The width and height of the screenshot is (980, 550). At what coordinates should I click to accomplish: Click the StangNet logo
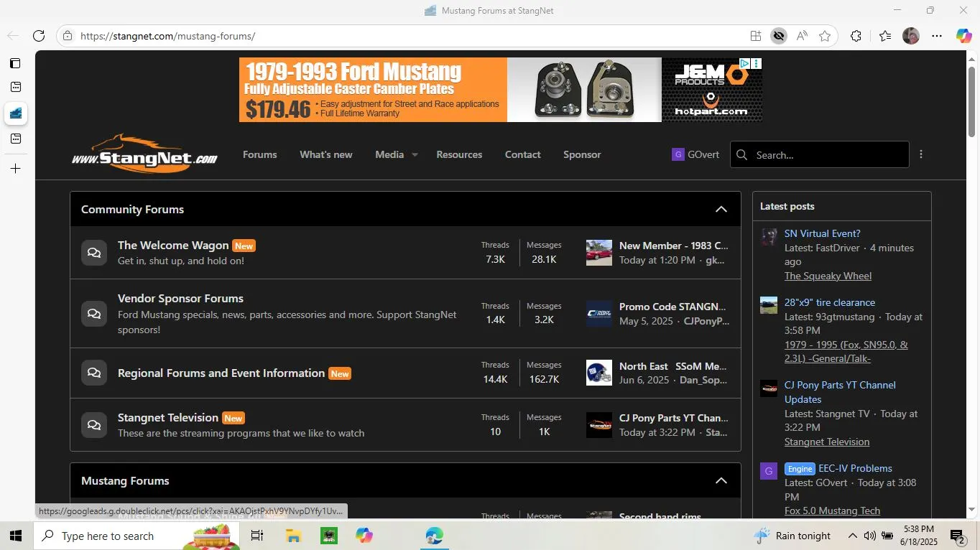(144, 153)
